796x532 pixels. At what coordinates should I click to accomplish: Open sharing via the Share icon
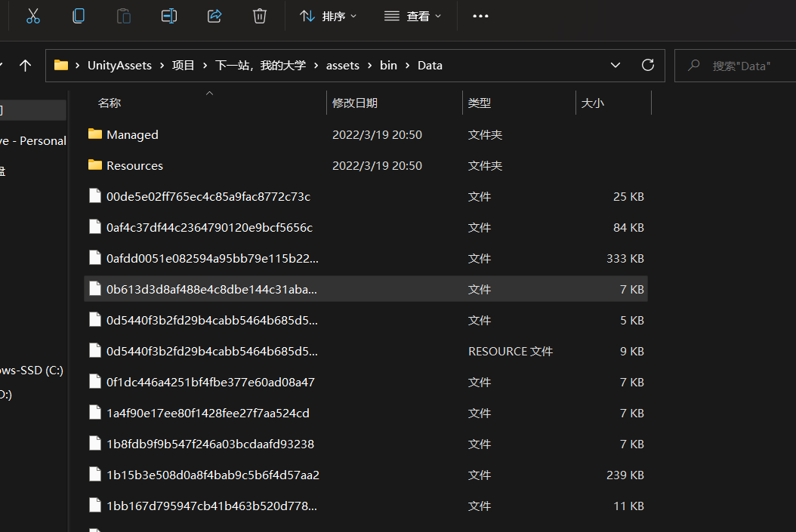[214, 15]
